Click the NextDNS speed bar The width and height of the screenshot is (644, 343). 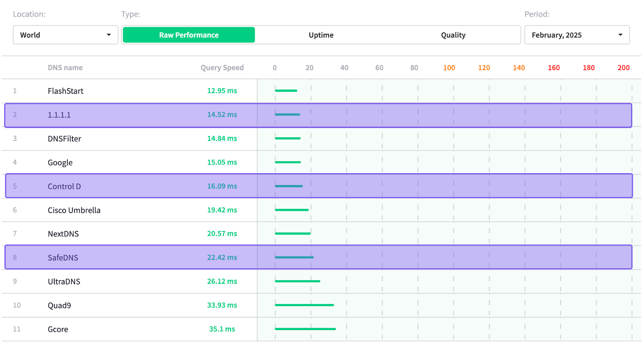[x=293, y=233]
